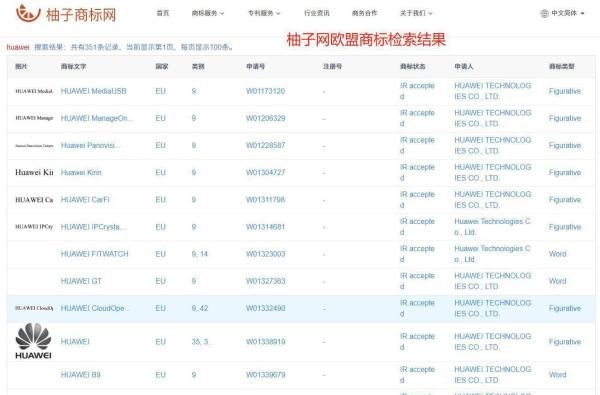This screenshot has height=395, width=600.
Task: Open the HUAWEI ManageOn... trademark link
Action: pos(97,118)
